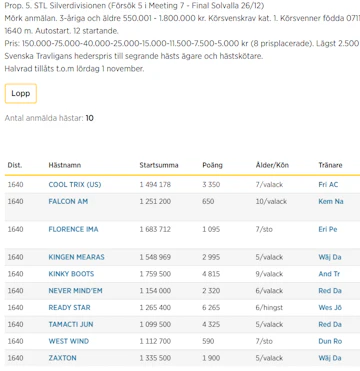Open WEST WIND horse link
This screenshot has width=360, height=371.
click(69, 341)
